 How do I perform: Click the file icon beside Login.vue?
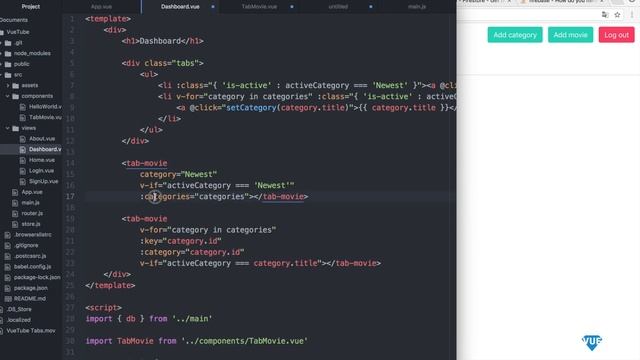[x=23, y=171]
